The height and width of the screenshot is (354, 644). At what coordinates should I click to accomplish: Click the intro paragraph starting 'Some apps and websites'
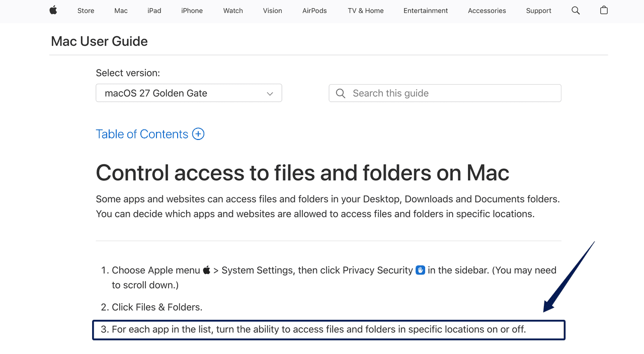(328, 206)
